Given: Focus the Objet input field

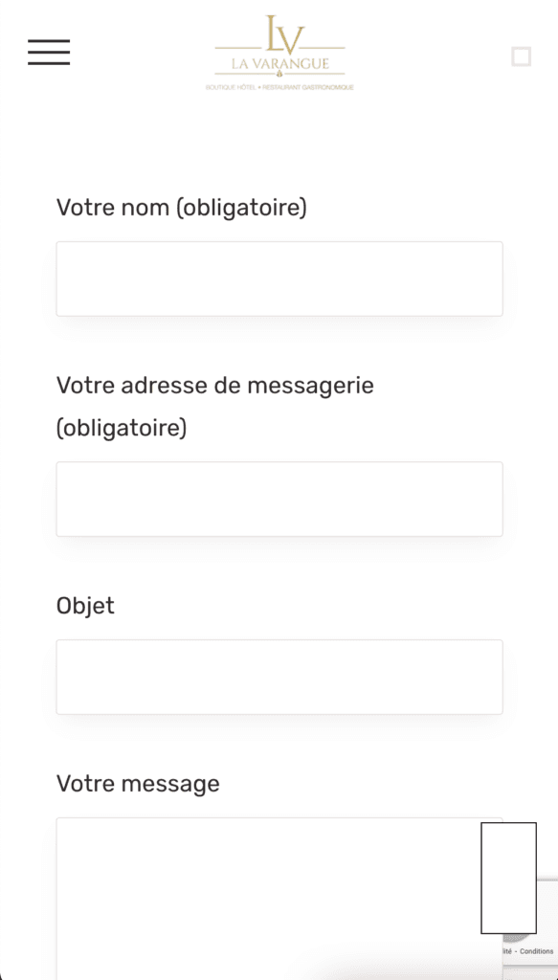Looking at the screenshot, I should [279, 677].
